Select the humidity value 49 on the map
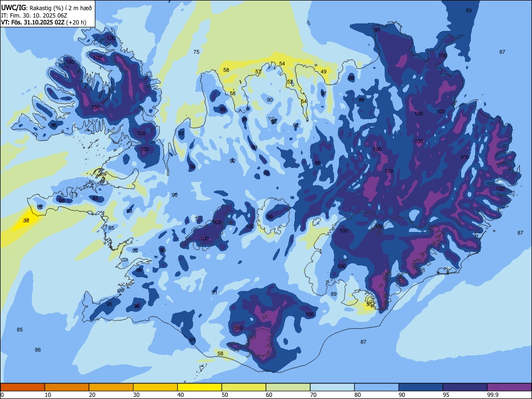This screenshot has height=399, width=532. [323, 72]
